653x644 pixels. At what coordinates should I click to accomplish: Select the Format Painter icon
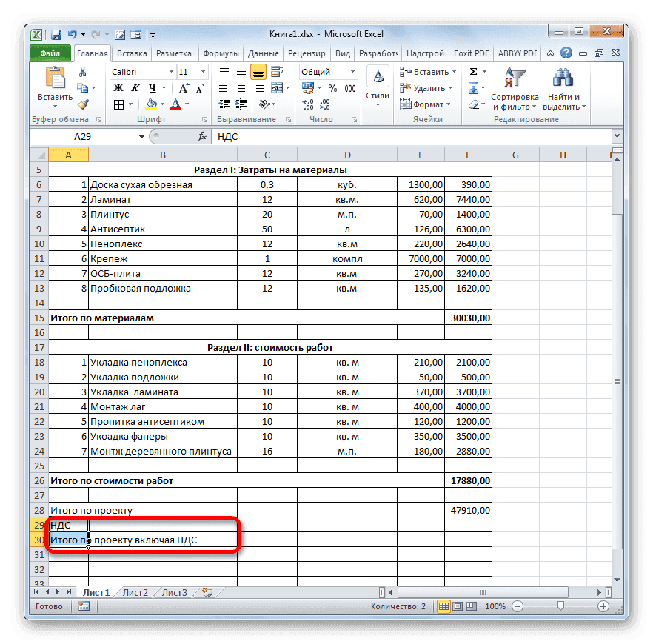[x=84, y=104]
